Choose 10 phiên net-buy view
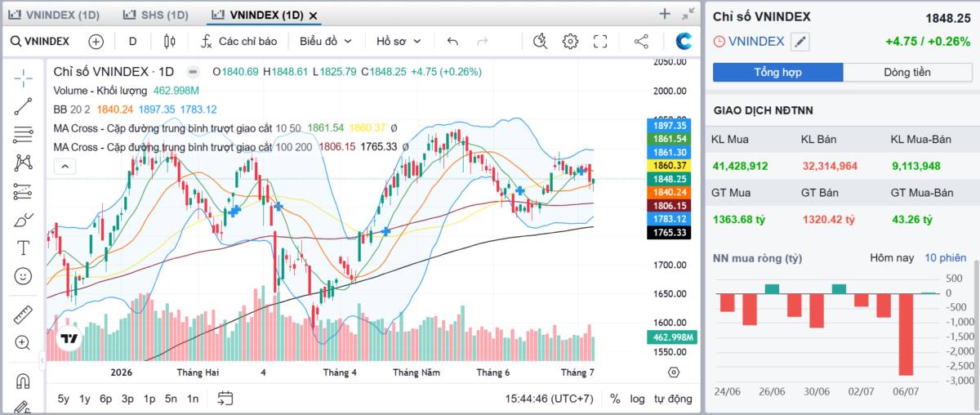Image resolution: width=980 pixels, height=415 pixels. pyautogui.click(x=946, y=257)
